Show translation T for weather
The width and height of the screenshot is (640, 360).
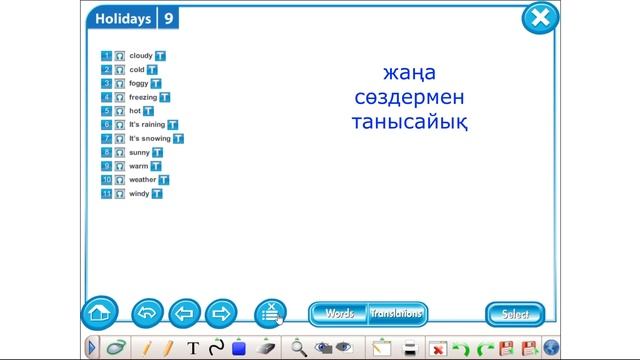[x=164, y=180]
